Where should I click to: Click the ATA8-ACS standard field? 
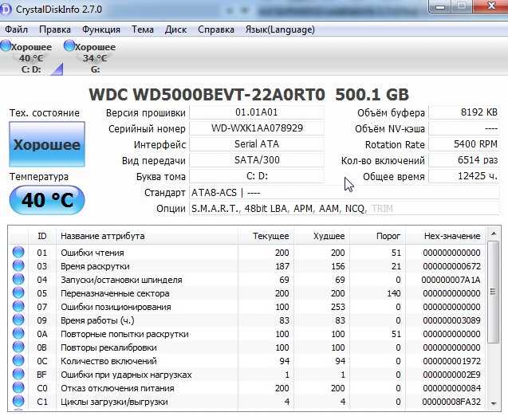click(x=345, y=193)
